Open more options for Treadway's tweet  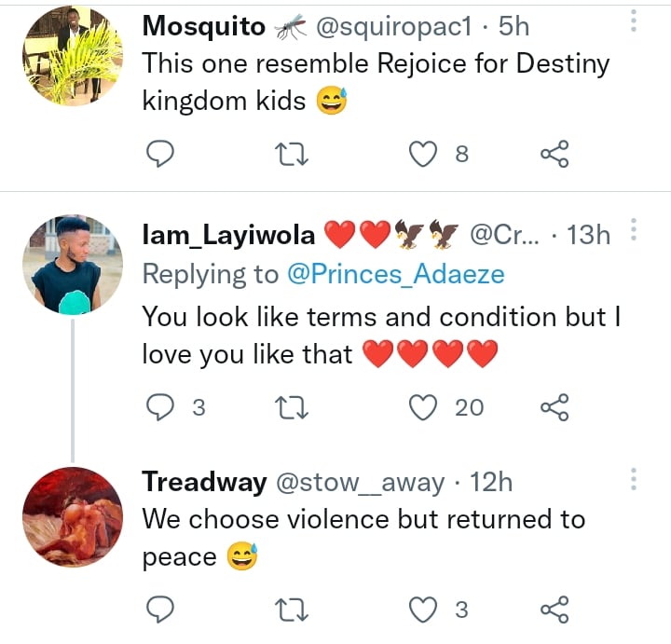[x=634, y=480]
